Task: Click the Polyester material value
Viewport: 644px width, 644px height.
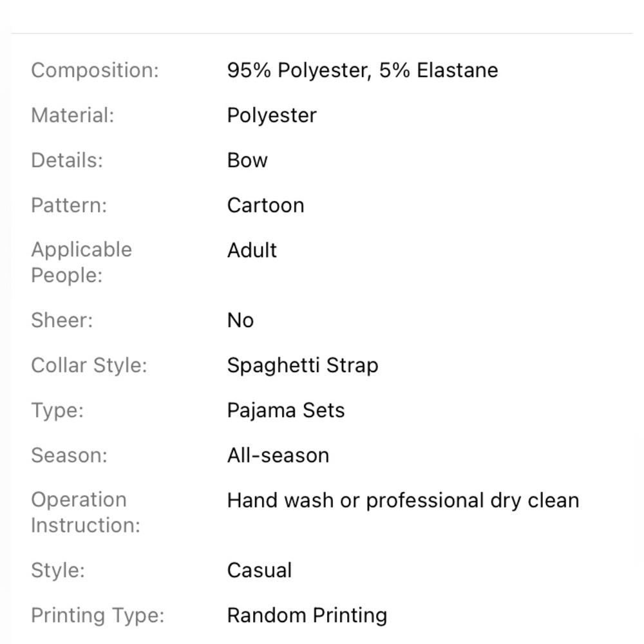Action: click(272, 115)
